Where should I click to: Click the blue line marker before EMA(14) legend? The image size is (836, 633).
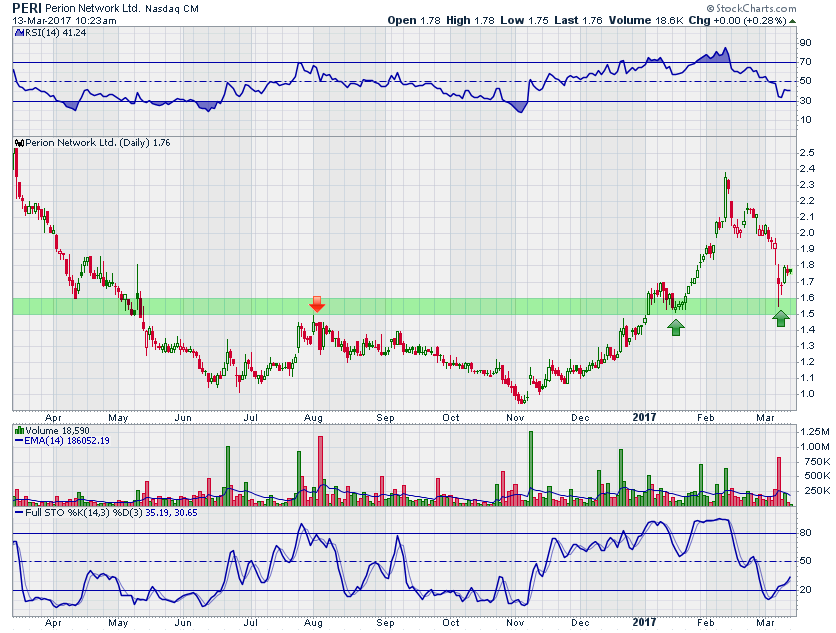click(x=19, y=439)
